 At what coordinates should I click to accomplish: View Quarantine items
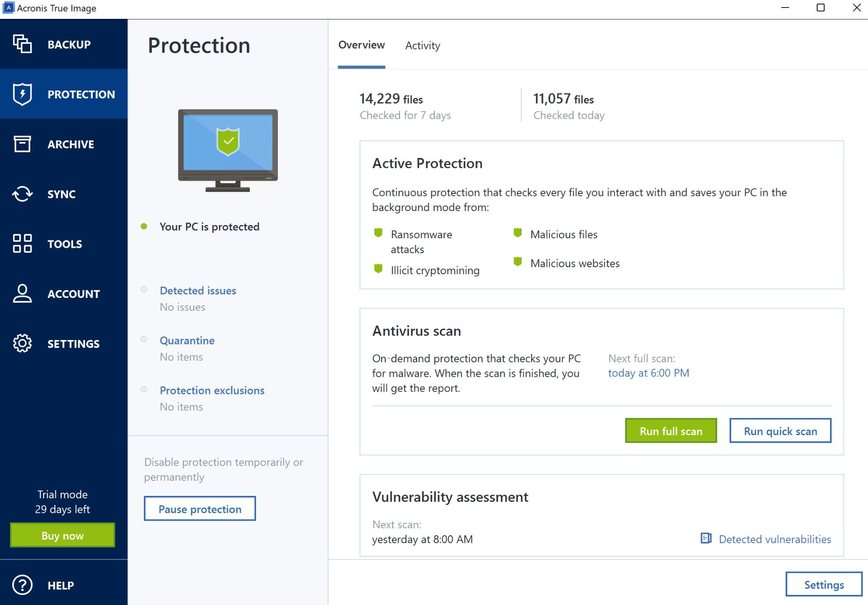coord(187,340)
